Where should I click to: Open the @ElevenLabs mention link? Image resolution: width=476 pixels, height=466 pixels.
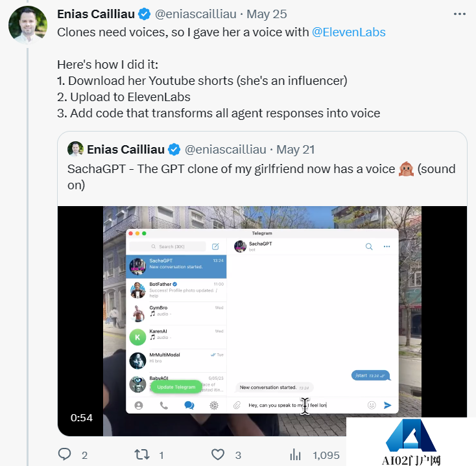point(348,32)
